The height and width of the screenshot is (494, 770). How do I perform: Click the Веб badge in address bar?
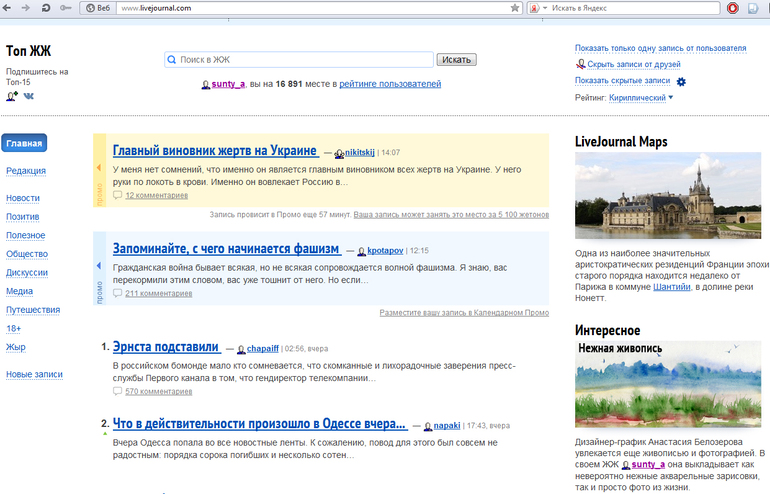[98, 8]
